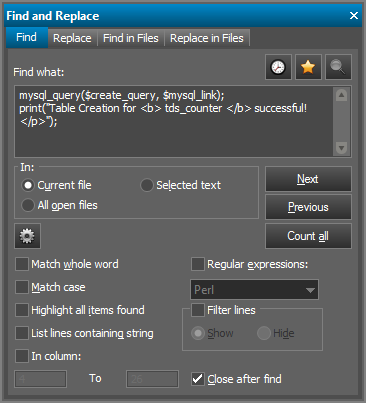The image size is (366, 403).
Task: Close the Find and Replace dialog
Action: pyautogui.click(x=354, y=15)
